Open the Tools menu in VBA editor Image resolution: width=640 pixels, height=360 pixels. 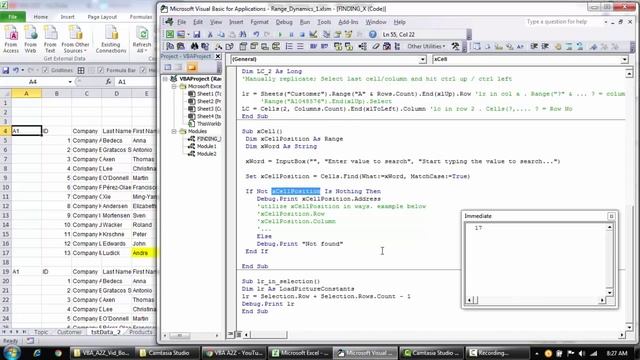point(324,22)
